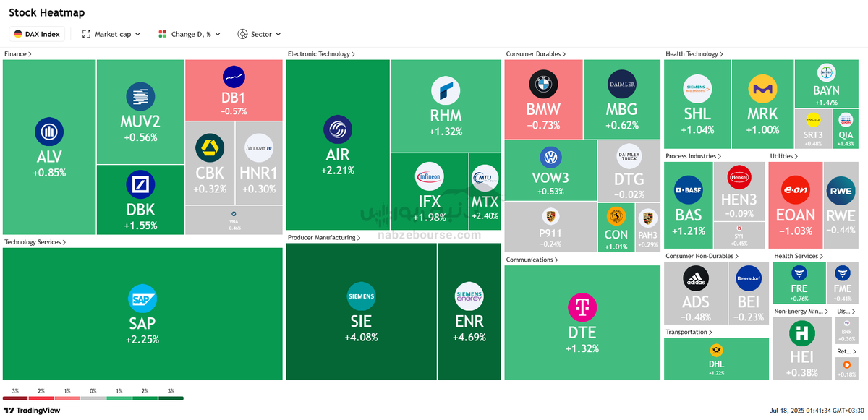Click the BASF BAS logo

click(688, 190)
